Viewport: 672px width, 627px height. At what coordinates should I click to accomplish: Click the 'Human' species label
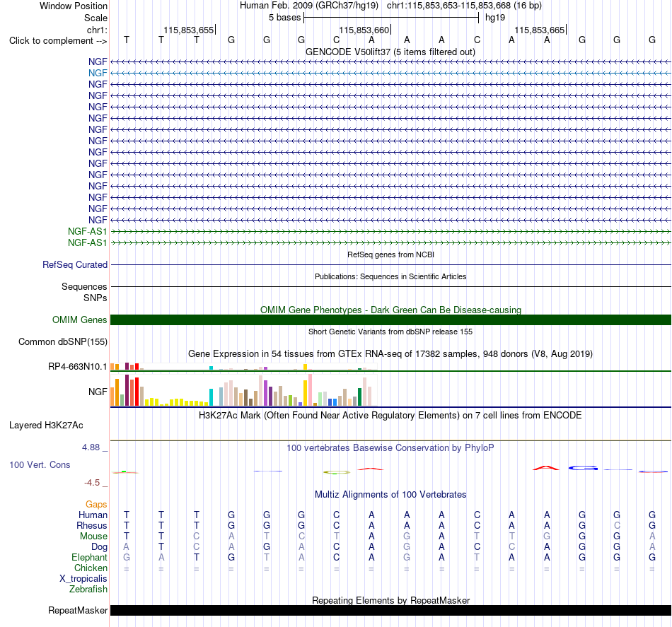[x=93, y=515]
